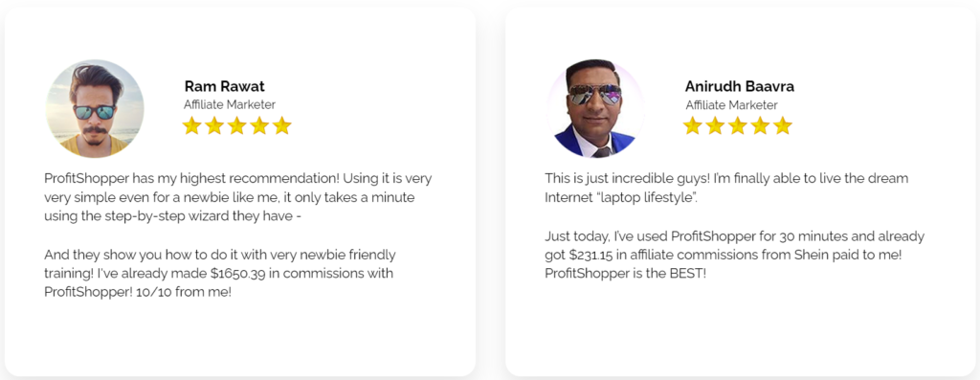This screenshot has height=380, width=980.
Task: Click Anirudh Baavra's profile photo
Action: pos(595,109)
